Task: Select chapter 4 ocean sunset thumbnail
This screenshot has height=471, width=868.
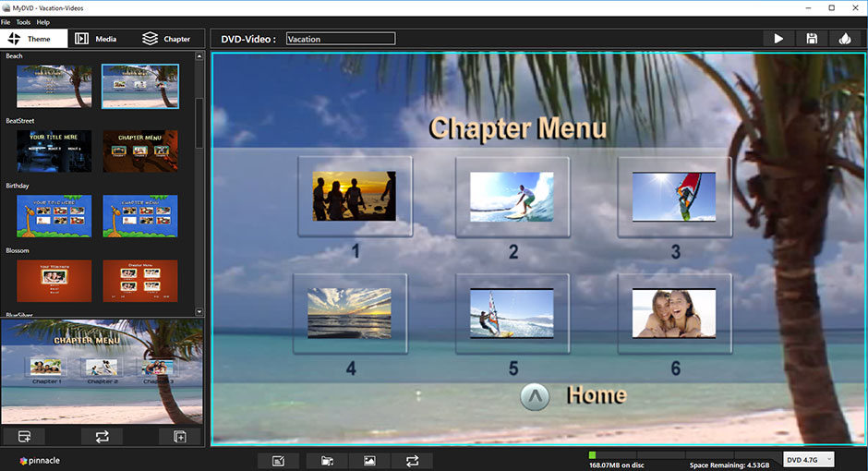Action: (349, 313)
